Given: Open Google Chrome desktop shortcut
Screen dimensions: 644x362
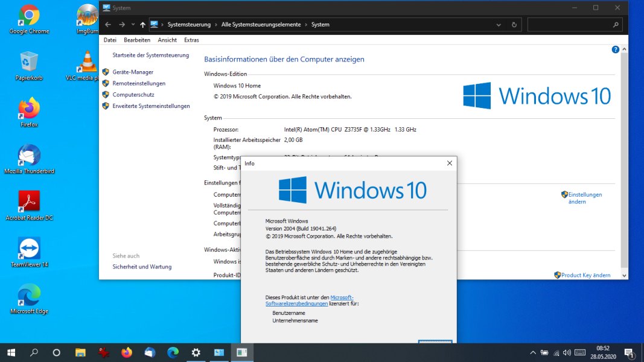Looking at the screenshot, I should (x=29, y=20).
